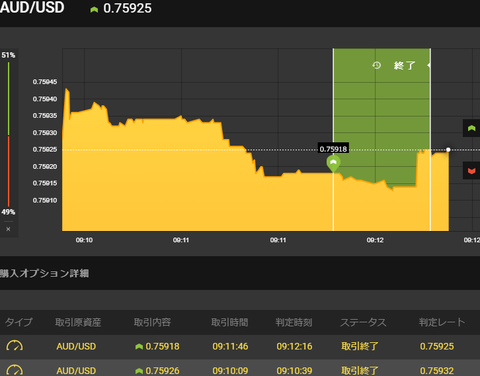Click the 購入オプション詳細 section heading

[x=44, y=273]
